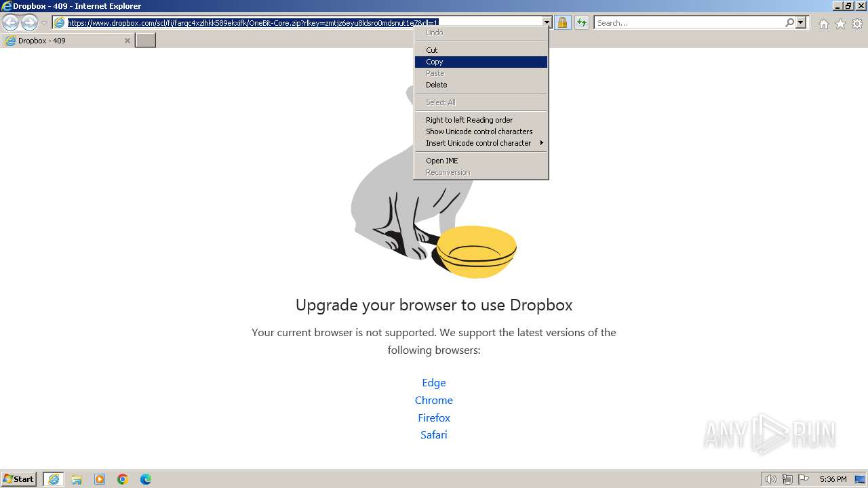Open the Tools gear icon
The width and height of the screenshot is (868, 488).
click(857, 24)
